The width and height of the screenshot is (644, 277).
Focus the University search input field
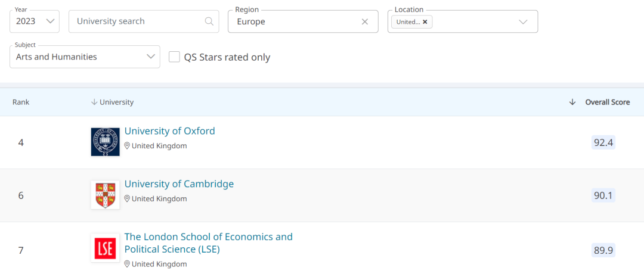(137, 21)
